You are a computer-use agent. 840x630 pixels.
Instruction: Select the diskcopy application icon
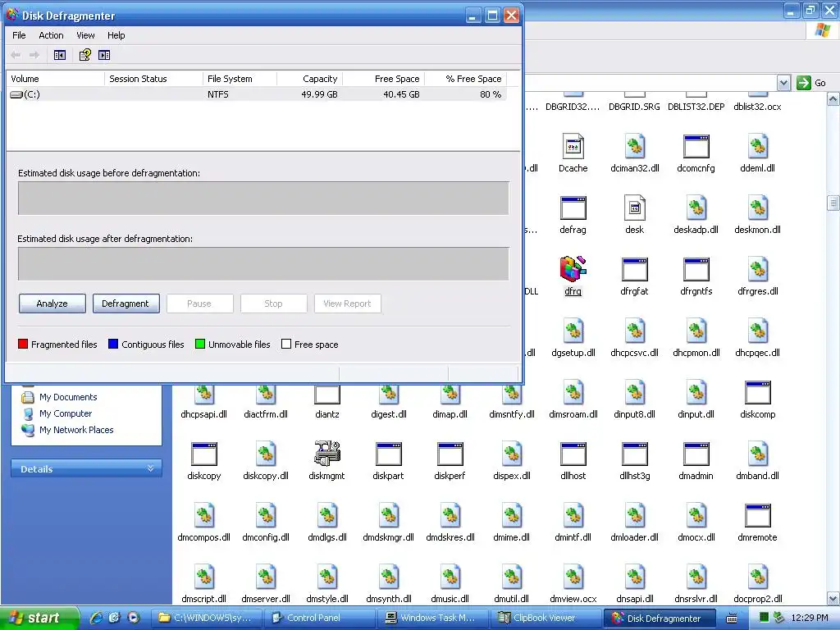[x=204, y=454]
